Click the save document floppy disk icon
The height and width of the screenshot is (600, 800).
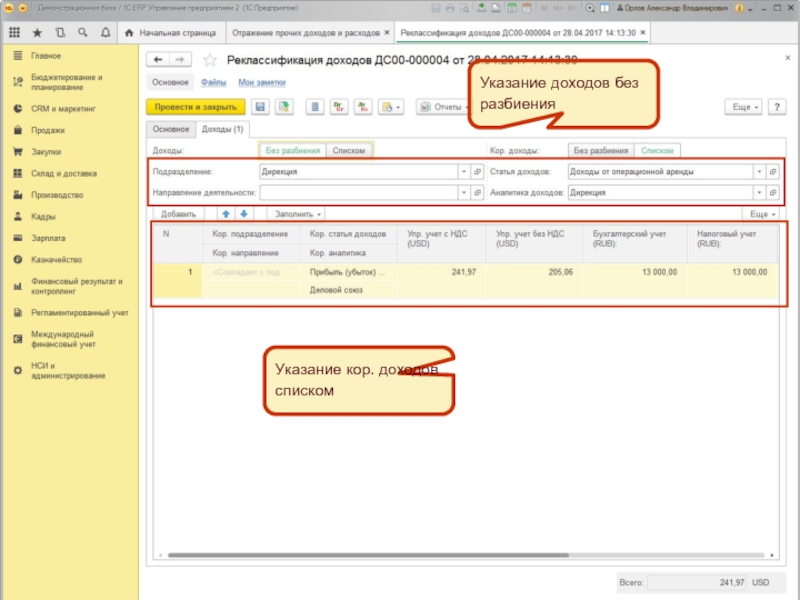coord(260,106)
